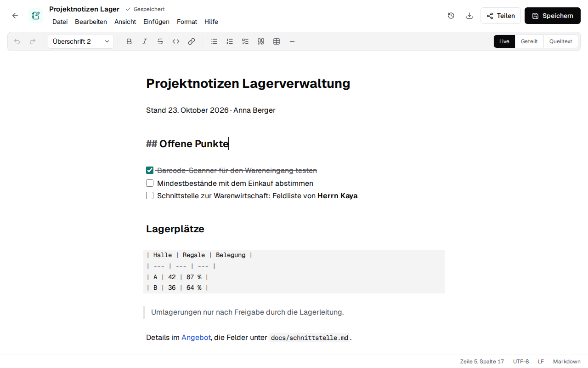Switch to Quelltext source view
Image resolution: width=588 pixels, height=368 pixels.
[x=561, y=41]
